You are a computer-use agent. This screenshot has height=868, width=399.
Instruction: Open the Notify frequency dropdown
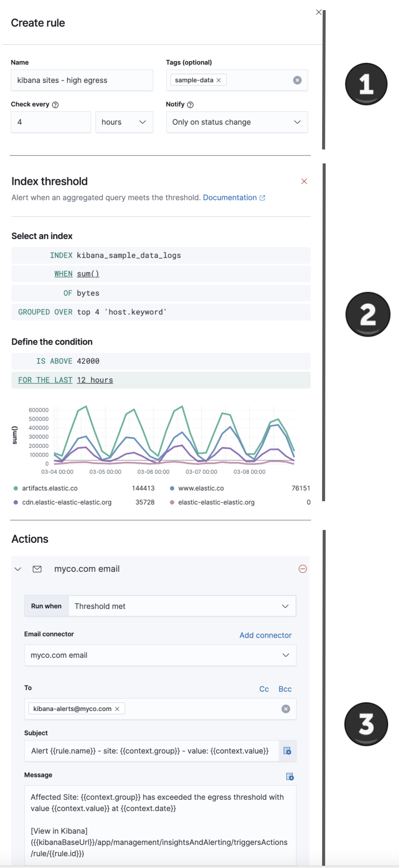(236, 122)
